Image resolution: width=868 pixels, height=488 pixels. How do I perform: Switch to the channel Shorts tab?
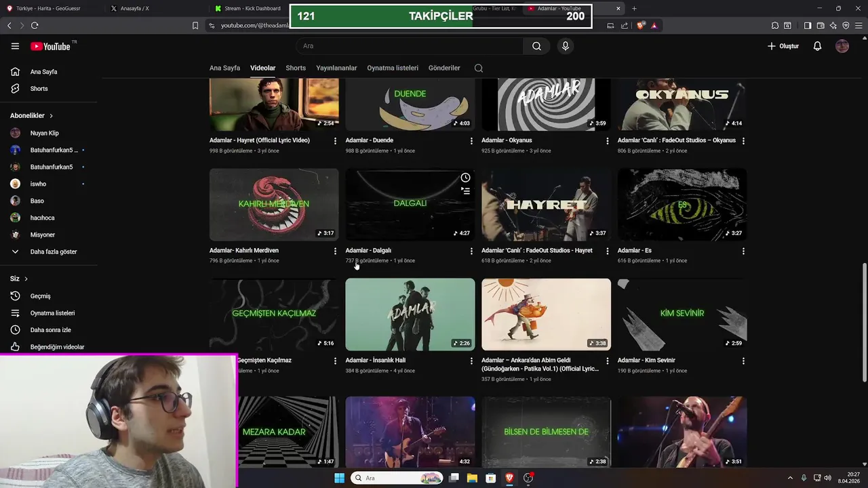click(296, 68)
